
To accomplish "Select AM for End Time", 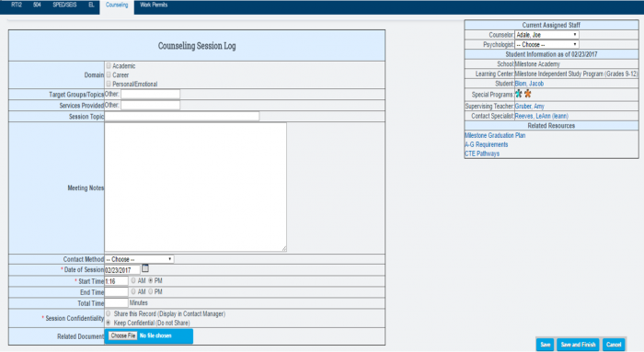I will [x=133, y=291].
